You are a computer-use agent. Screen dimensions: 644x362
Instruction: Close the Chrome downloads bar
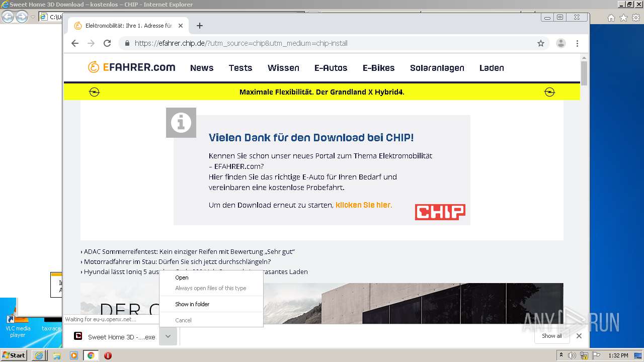coord(579,336)
